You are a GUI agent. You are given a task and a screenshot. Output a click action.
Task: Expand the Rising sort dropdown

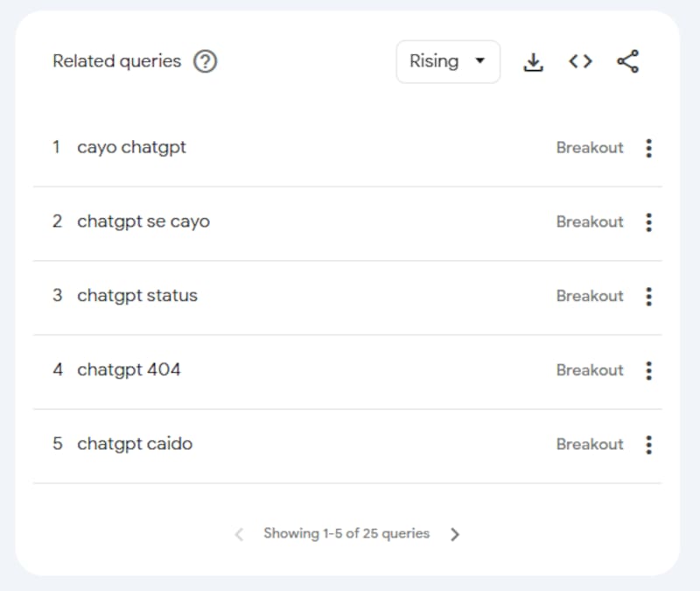coord(448,61)
